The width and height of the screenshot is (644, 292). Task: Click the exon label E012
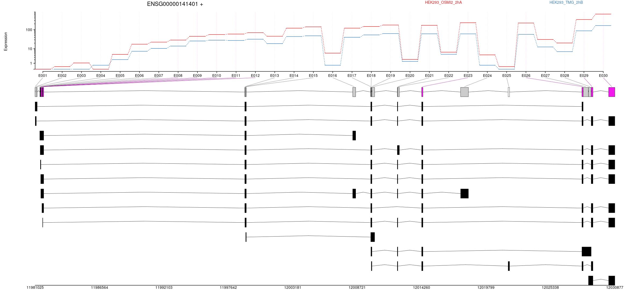[255, 76]
